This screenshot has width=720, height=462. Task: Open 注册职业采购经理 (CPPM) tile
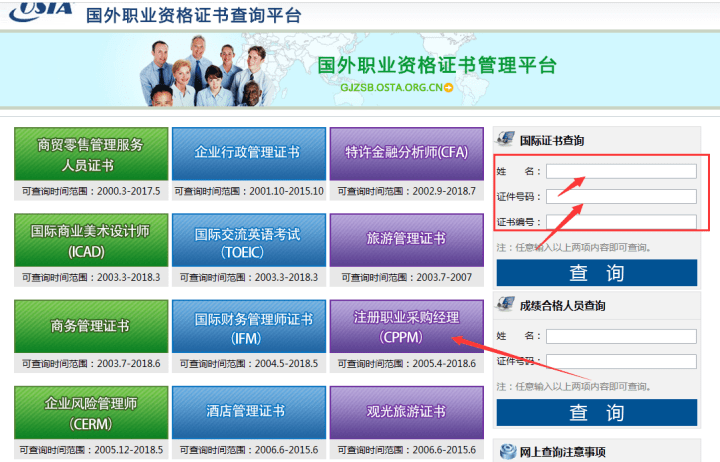406,326
